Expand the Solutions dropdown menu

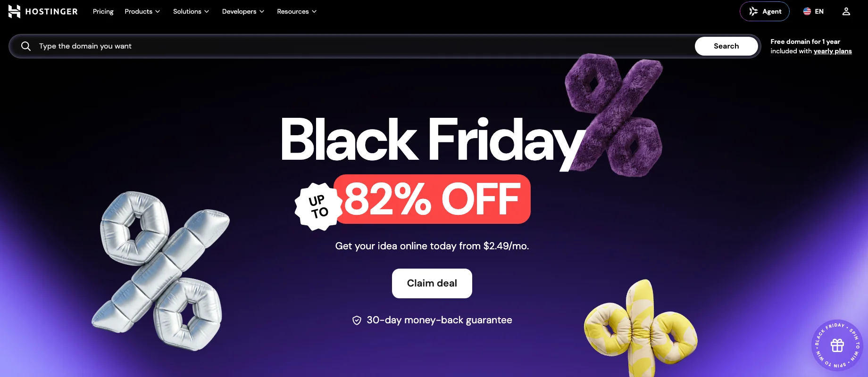pos(191,11)
